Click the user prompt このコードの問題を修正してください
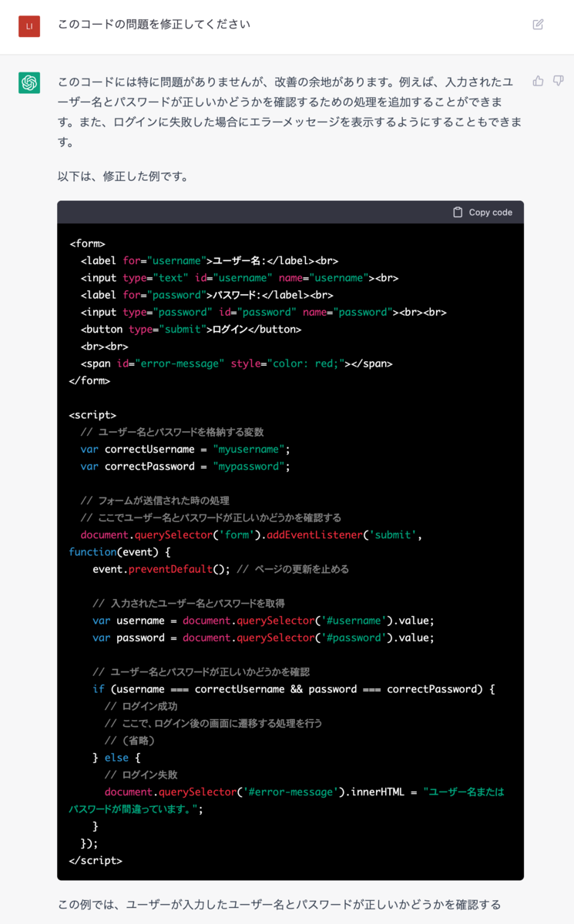 click(154, 24)
